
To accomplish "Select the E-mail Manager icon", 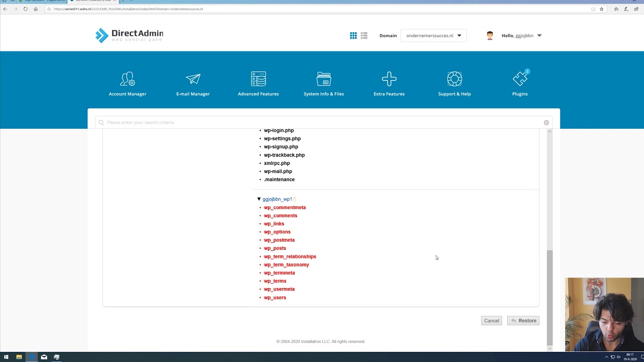I will coord(193,83).
